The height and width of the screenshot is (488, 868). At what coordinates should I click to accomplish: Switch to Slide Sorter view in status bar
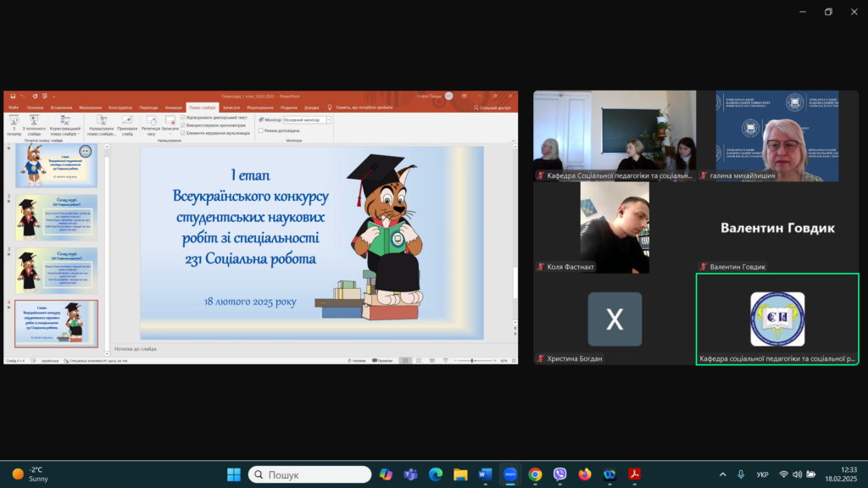[x=418, y=361]
